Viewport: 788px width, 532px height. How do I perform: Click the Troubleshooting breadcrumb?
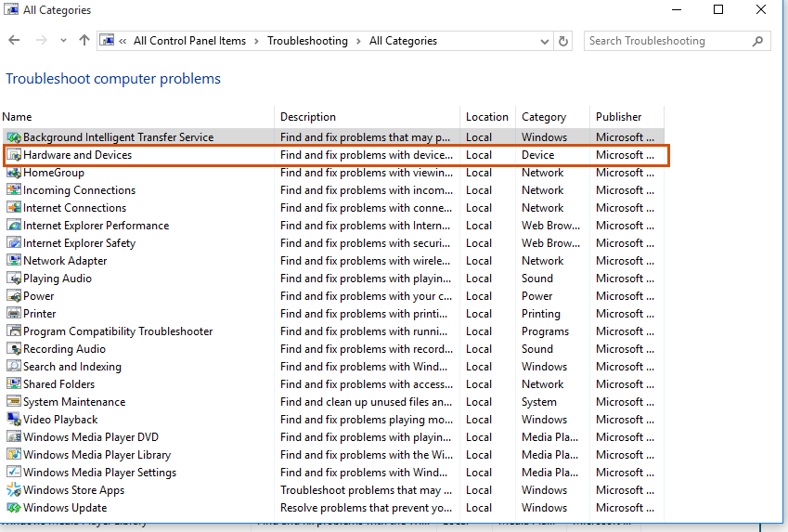(307, 41)
